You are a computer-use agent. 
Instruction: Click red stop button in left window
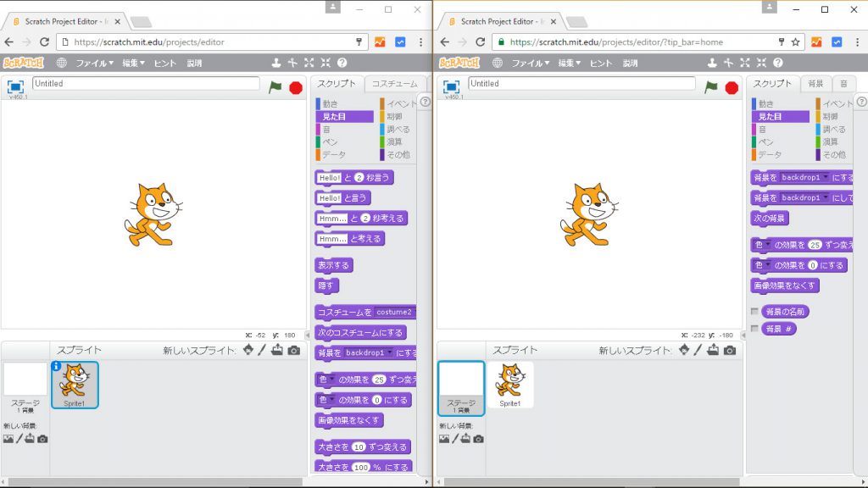[296, 88]
